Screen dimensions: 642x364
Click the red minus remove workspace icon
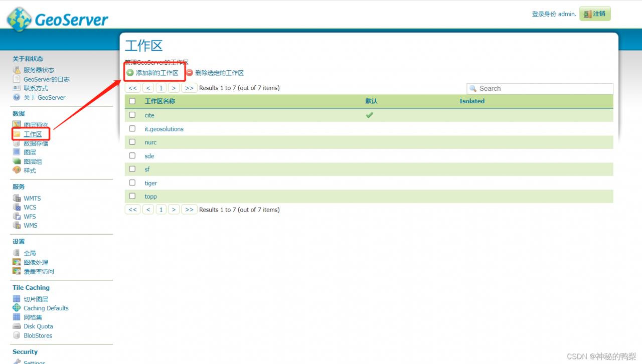tap(190, 73)
